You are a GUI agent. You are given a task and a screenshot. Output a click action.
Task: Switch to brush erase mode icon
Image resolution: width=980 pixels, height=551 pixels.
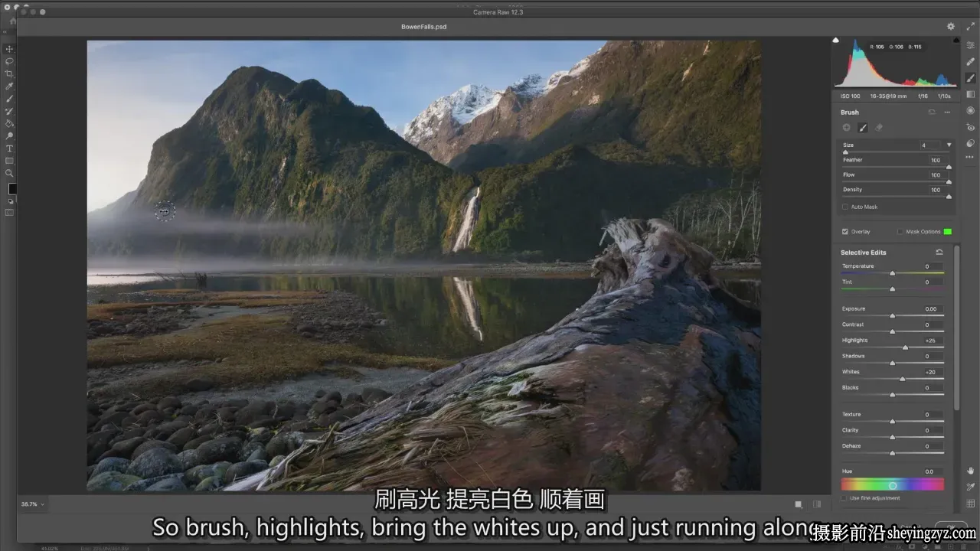coord(879,128)
